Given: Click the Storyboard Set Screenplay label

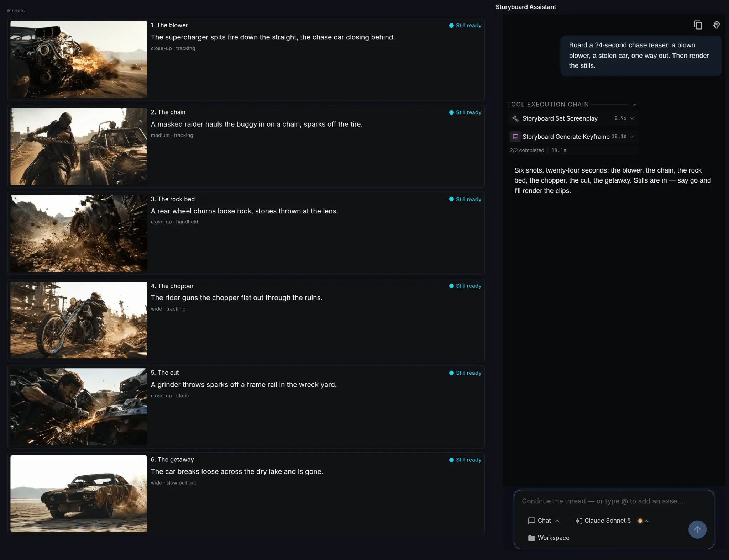Looking at the screenshot, I should coord(560,118).
